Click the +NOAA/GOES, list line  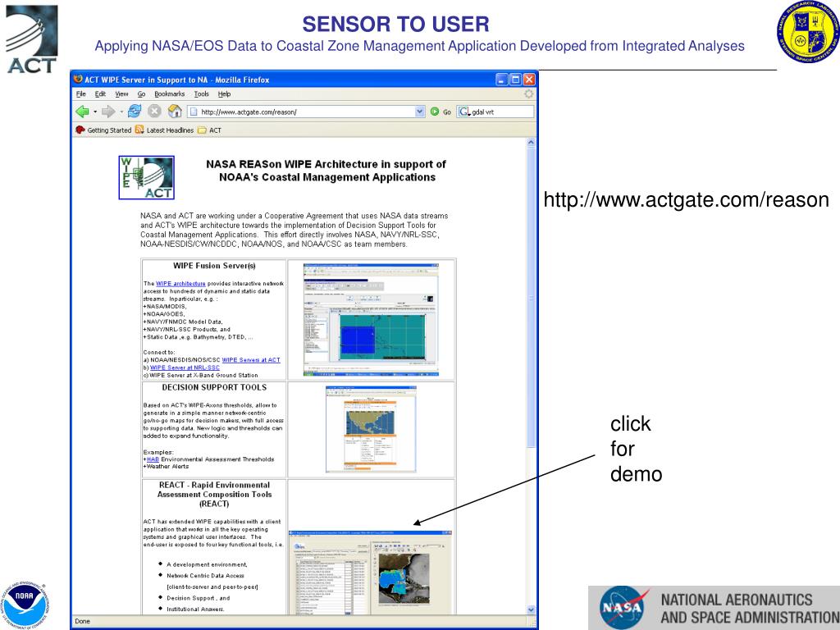(164, 314)
